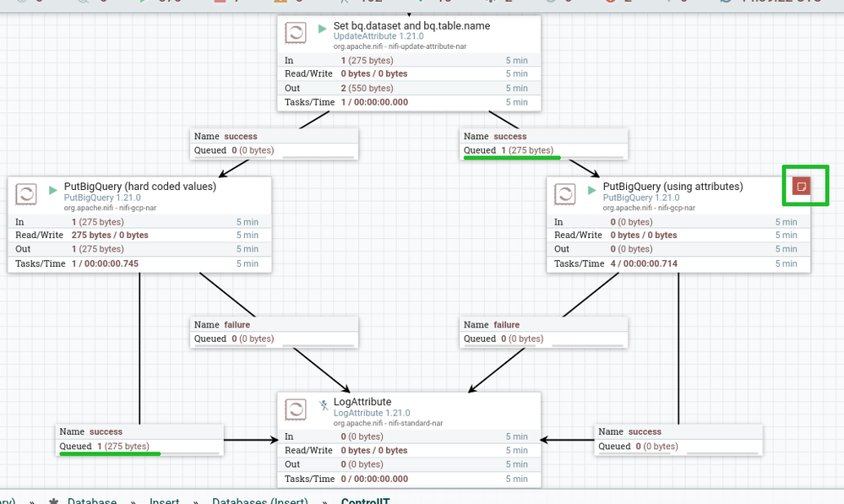The image size is (844, 504).
Task: Open the Database breadcrumb
Action: point(92,501)
